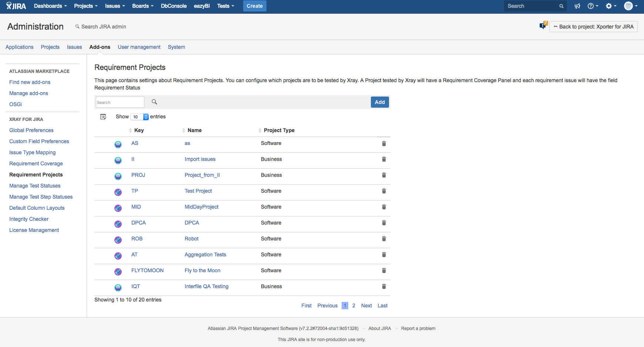Open eazyBI in top navigation
This screenshot has width=644, height=347.
coord(202,6)
